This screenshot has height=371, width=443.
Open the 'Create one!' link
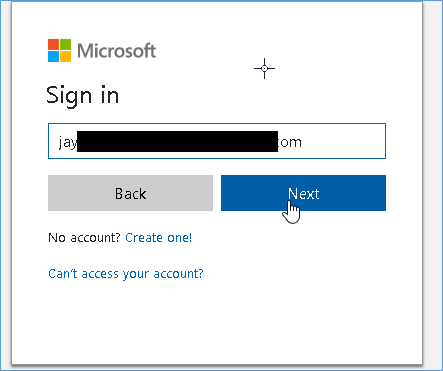click(x=159, y=238)
